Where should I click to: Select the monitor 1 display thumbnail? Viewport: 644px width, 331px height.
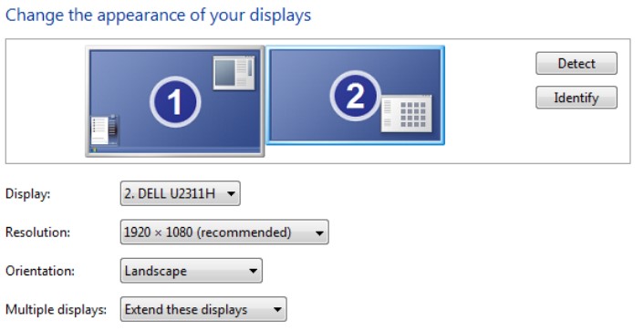click(x=175, y=101)
